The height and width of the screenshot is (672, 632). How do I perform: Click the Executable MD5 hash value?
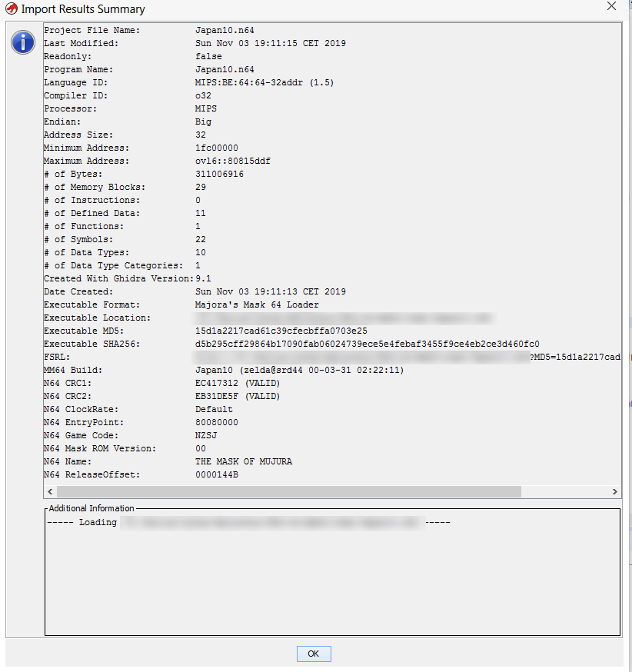[281, 331]
